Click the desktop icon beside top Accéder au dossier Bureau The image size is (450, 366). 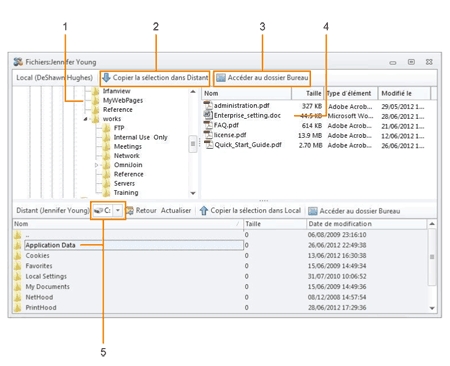tap(221, 78)
